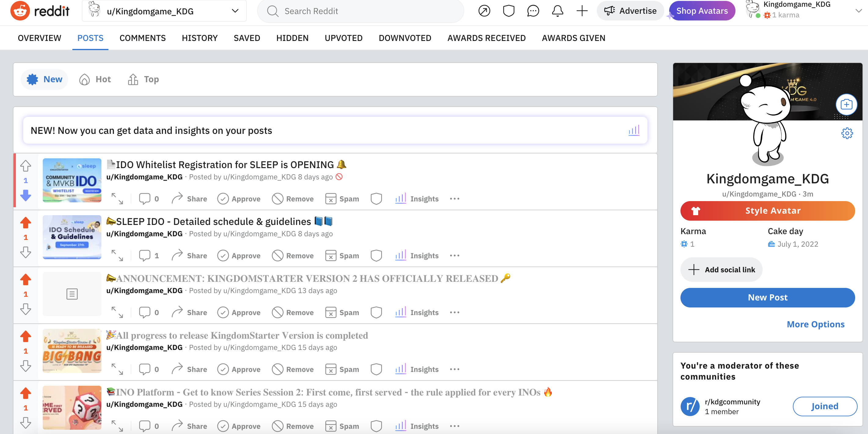Open the r/kdgcommunity community link
This screenshot has width=868, height=434.
pos(732,402)
